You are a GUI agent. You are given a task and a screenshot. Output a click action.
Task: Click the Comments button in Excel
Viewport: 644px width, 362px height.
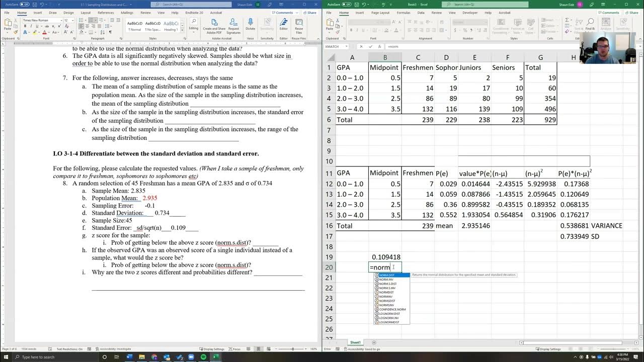click(609, 13)
